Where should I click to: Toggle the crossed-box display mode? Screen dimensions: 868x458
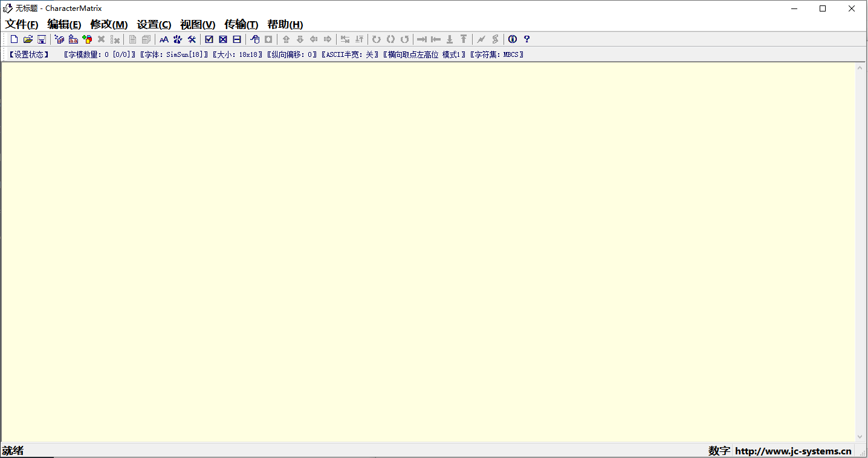(x=222, y=39)
